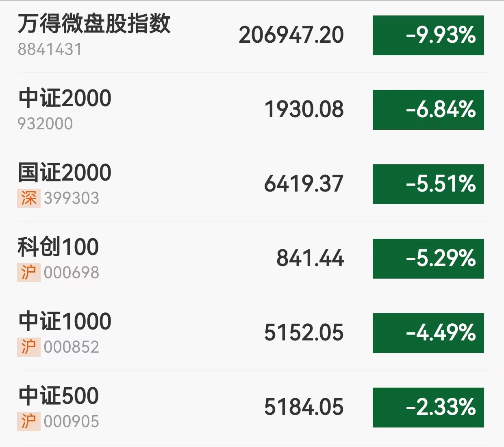
Task: Select the 中证1000 index name
Action: click(x=65, y=321)
